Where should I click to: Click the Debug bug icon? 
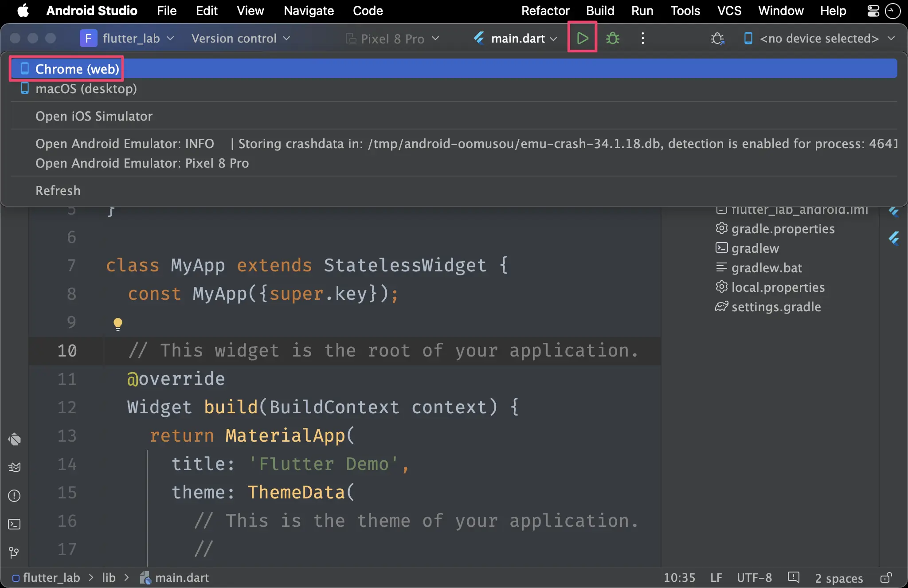pos(613,38)
